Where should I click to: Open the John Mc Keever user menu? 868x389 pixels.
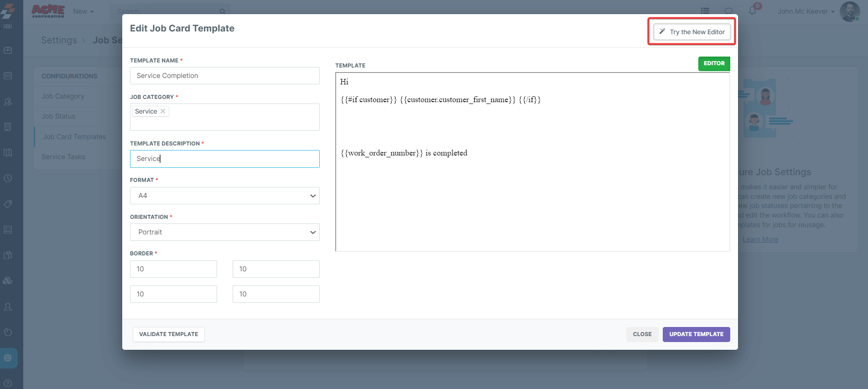point(806,11)
